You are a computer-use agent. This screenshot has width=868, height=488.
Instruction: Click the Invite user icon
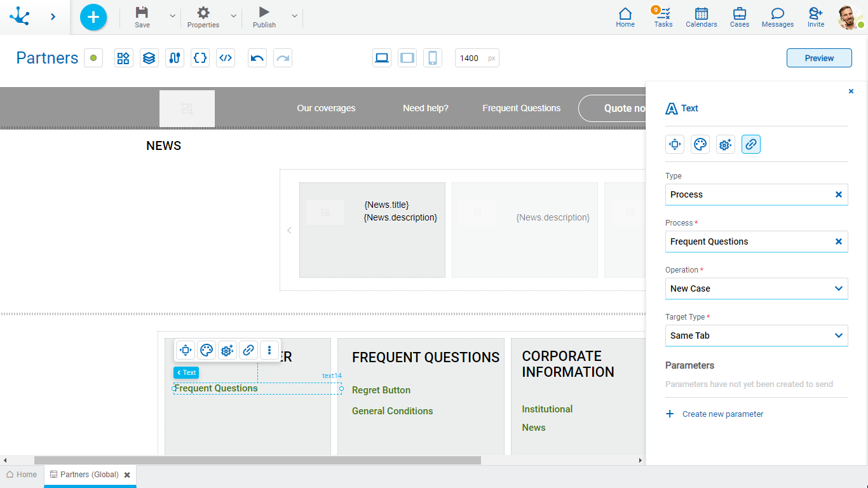coord(816,17)
